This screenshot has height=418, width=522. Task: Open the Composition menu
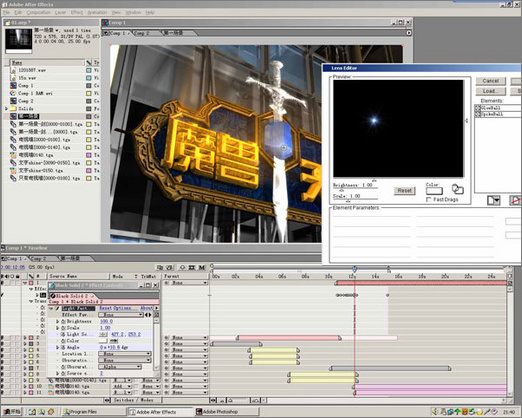coord(38,12)
